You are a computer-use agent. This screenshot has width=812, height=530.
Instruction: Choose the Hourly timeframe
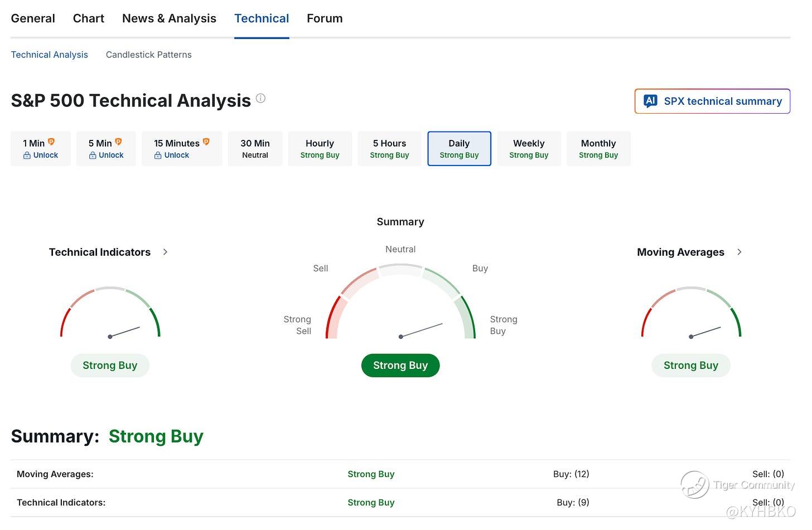(x=320, y=149)
